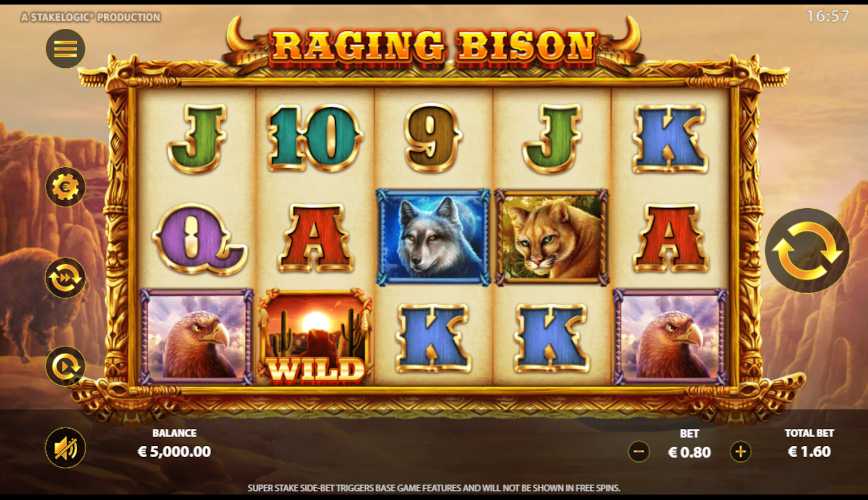Viewport: 868px width, 500px height.
Task: Click the €1.60 total bet value
Action: pyautogui.click(x=809, y=452)
